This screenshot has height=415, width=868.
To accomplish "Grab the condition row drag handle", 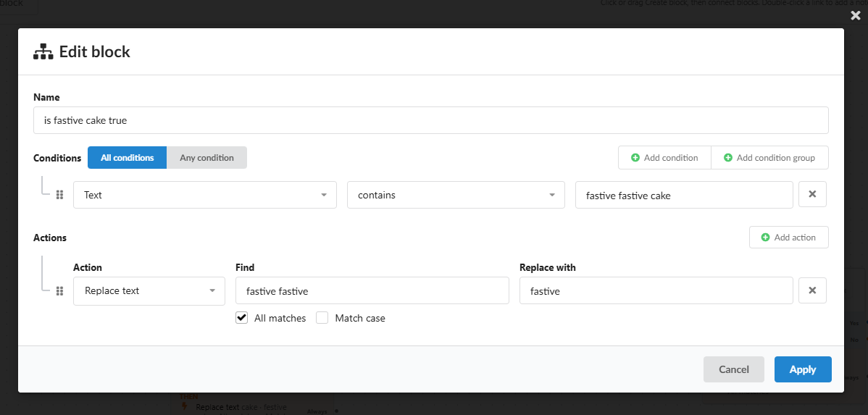I will pos(60,195).
